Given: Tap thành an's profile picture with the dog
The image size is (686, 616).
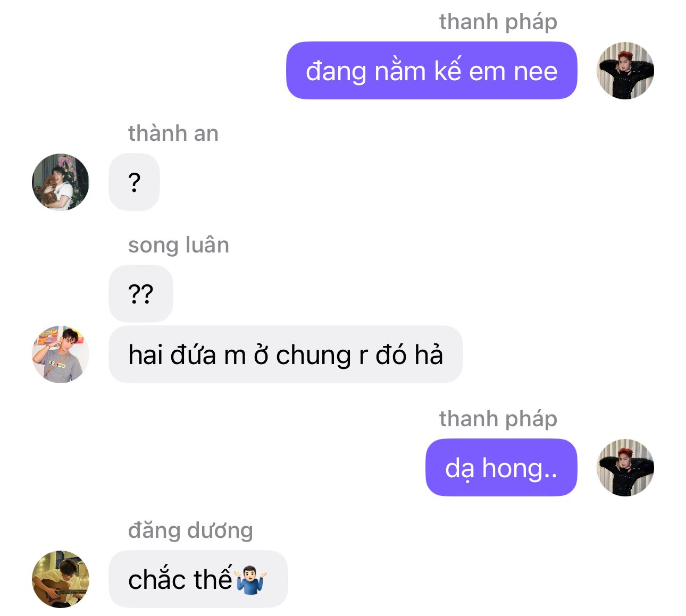Looking at the screenshot, I should 61,182.
